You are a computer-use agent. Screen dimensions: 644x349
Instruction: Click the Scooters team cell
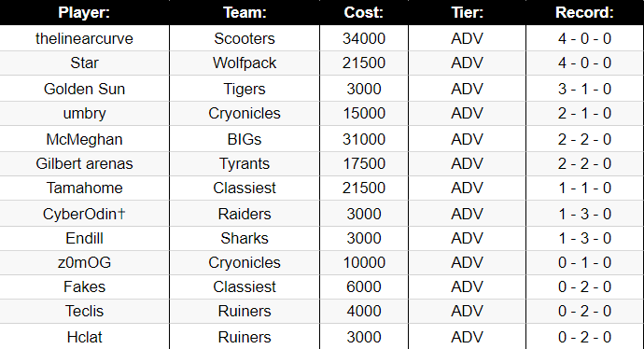245,38
